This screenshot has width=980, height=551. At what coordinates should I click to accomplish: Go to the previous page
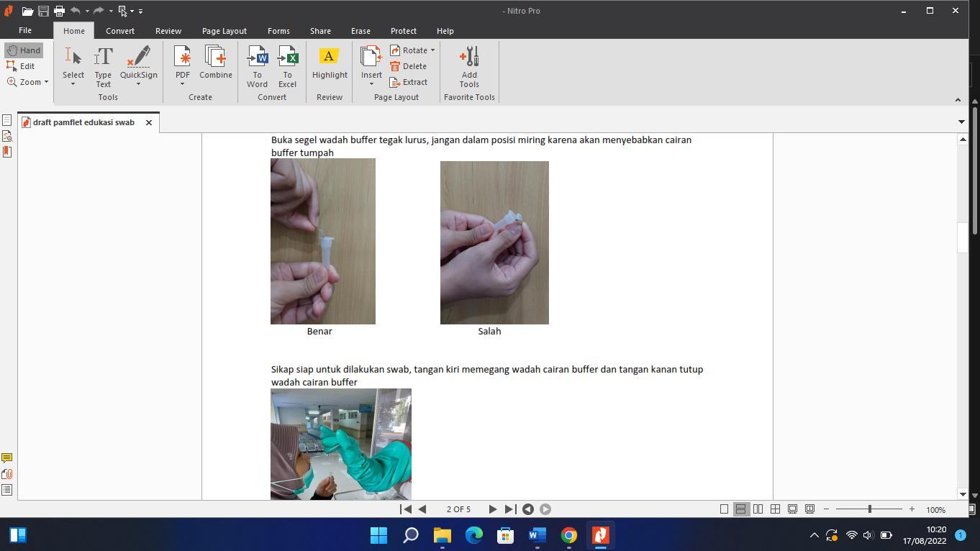coord(422,509)
